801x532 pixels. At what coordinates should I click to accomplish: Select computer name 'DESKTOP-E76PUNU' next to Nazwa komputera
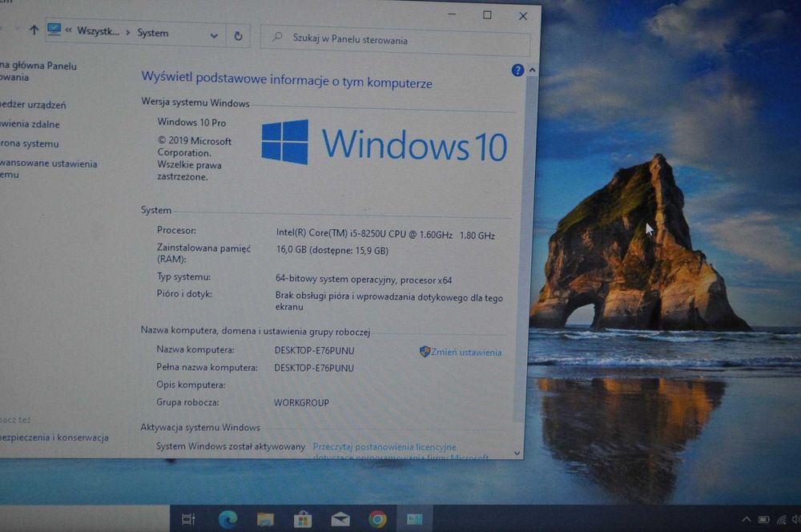[x=314, y=351]
